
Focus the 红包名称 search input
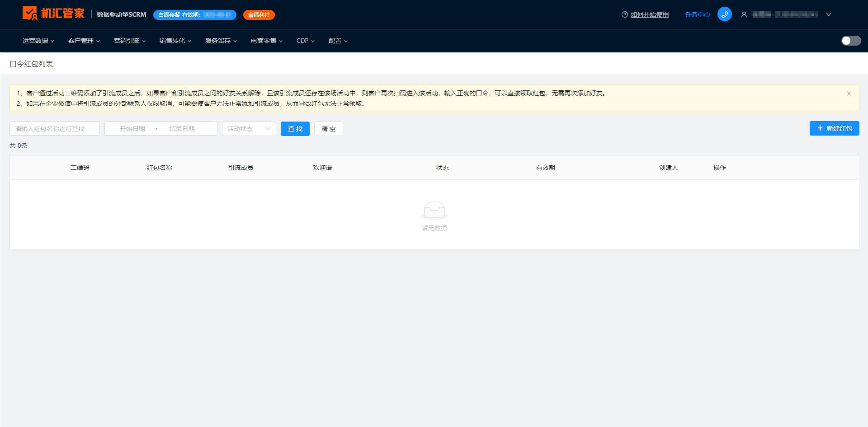[55, 129]
